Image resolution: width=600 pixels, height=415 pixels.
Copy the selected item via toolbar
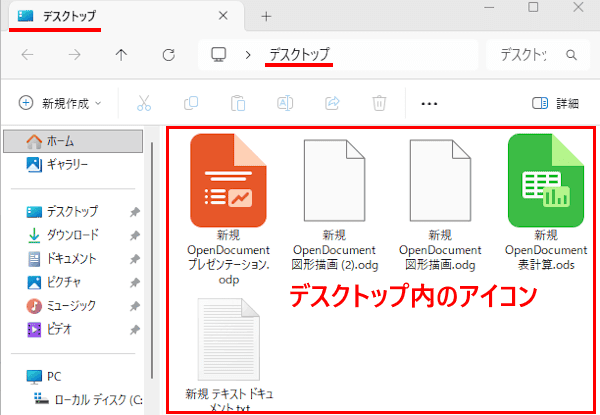point(191,103)
